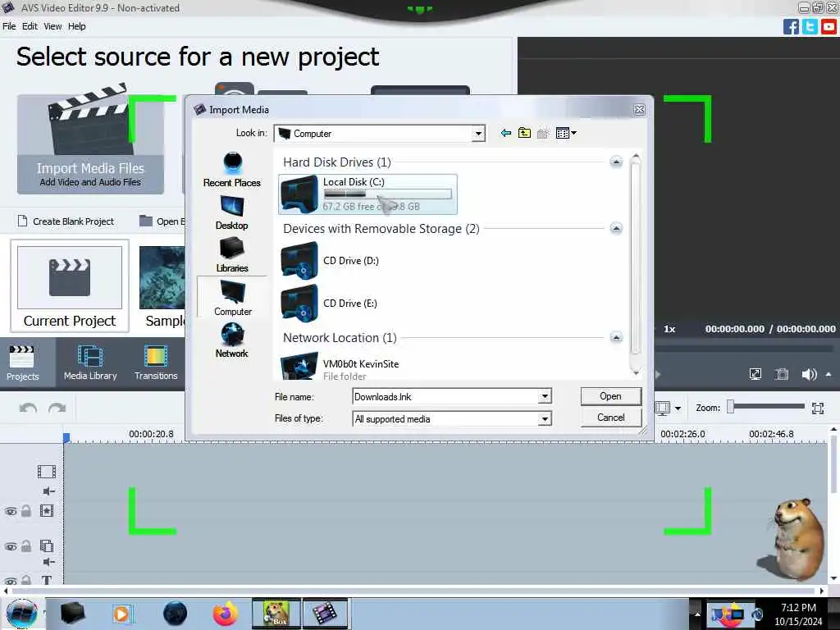This screenshot has height=630, width=840.
Task: Click the main video track audio icon
Action: (x=48, y=491)
